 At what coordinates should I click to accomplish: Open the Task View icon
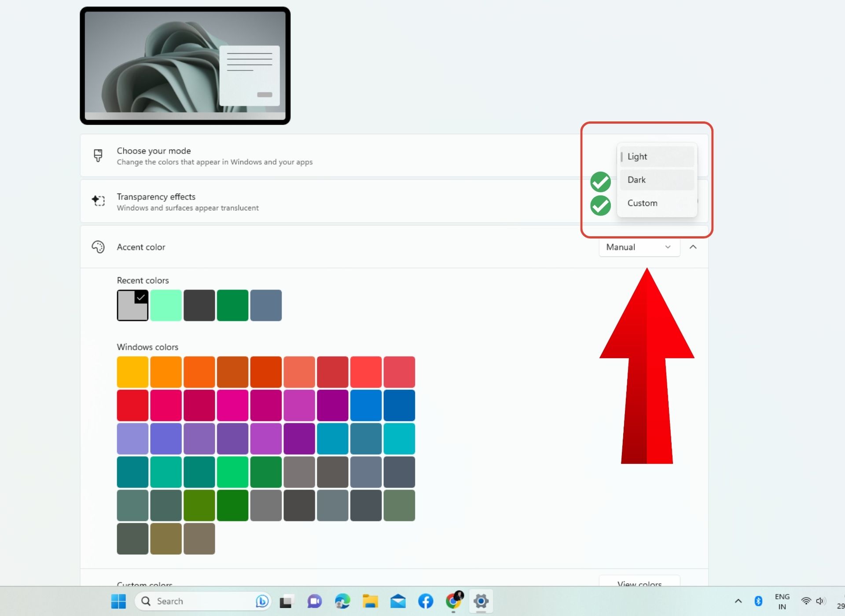(x=287, y=601)
